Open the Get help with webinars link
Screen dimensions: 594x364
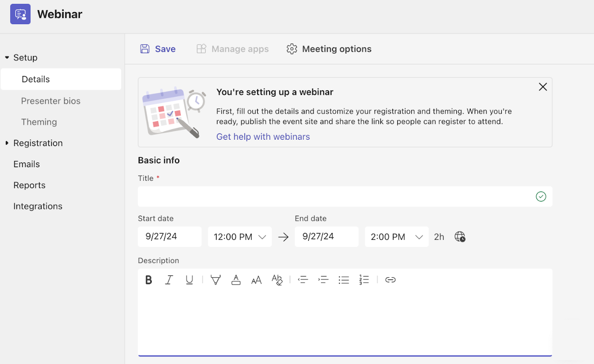coord(263,137)
